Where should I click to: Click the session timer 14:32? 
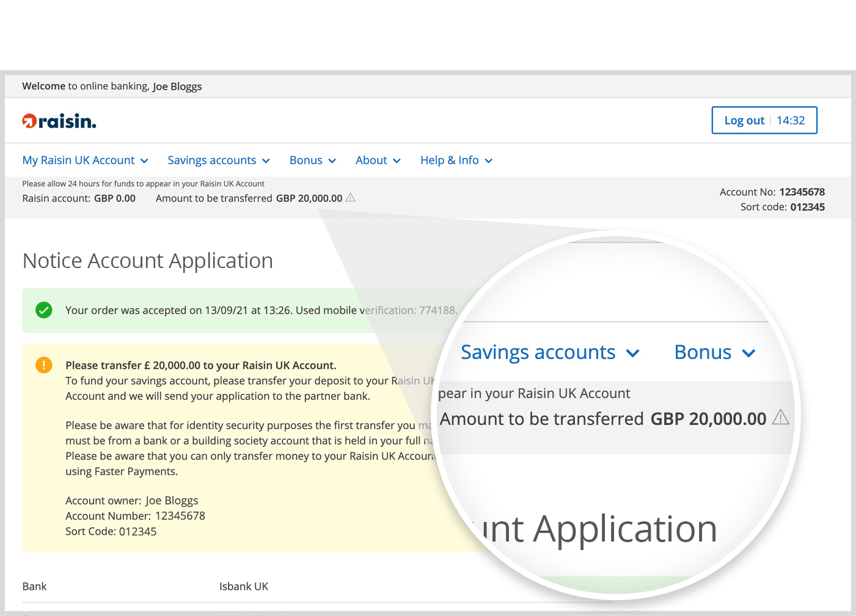pyautogui.click(x=791, y=120)
